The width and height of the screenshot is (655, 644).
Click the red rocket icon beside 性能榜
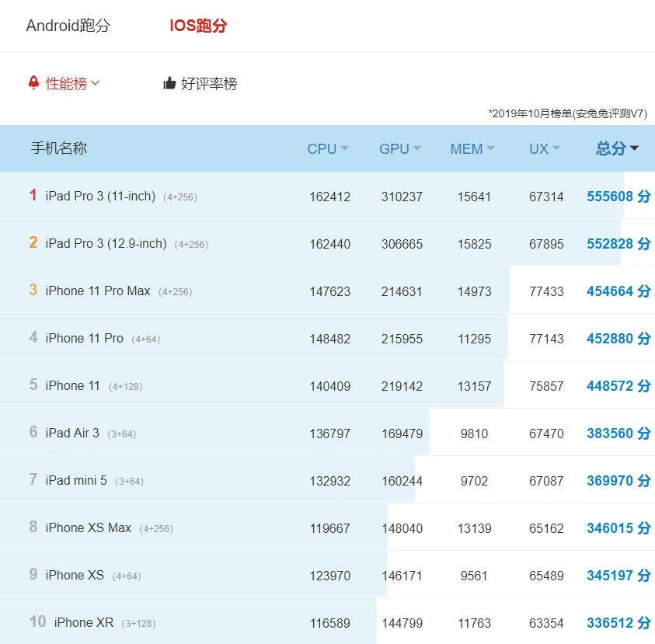pos(34,82)
